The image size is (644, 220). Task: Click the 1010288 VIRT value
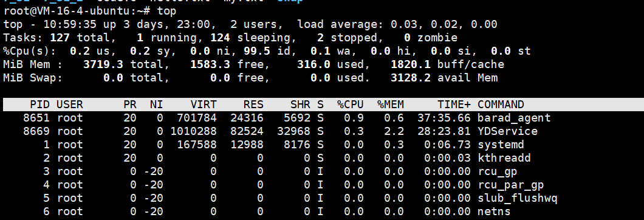pyautogui.click(x=193, y=131)
